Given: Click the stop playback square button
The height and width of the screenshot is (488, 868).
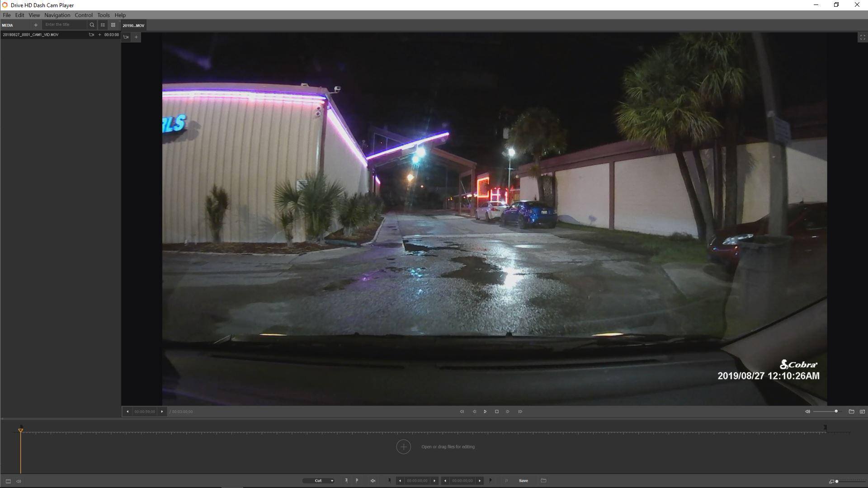Looking at the screenshot, I should click(496, 412).
